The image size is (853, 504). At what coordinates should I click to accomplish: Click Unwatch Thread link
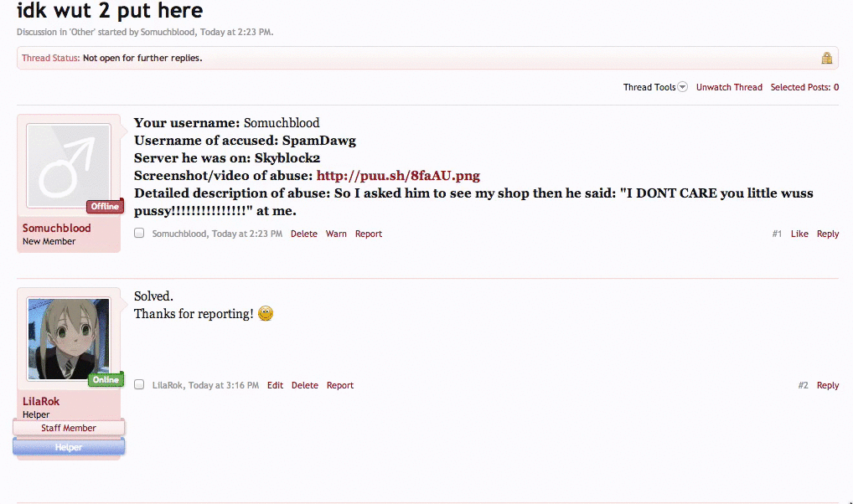point(729,87)
